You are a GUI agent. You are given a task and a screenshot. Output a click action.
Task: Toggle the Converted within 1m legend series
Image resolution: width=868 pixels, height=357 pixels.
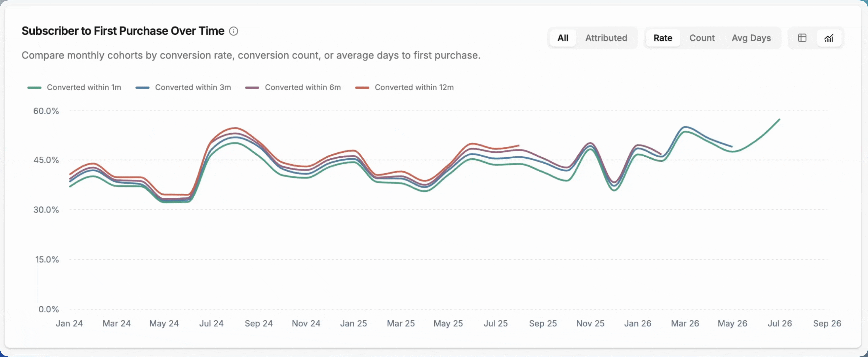pyautogui.click(x=74, y=87)
